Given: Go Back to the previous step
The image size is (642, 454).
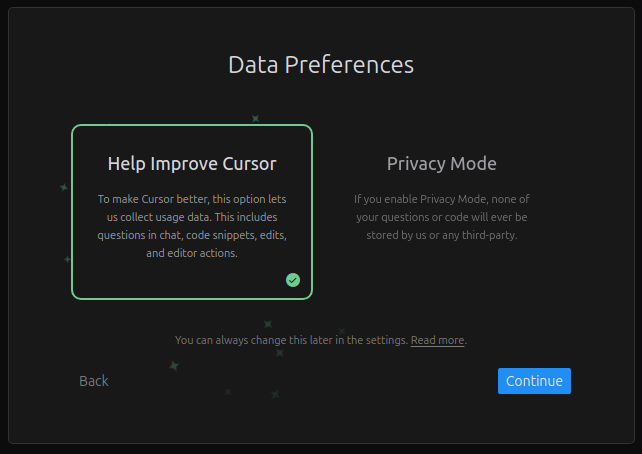Looking at the screenshot, I should (x=94, y=381).
